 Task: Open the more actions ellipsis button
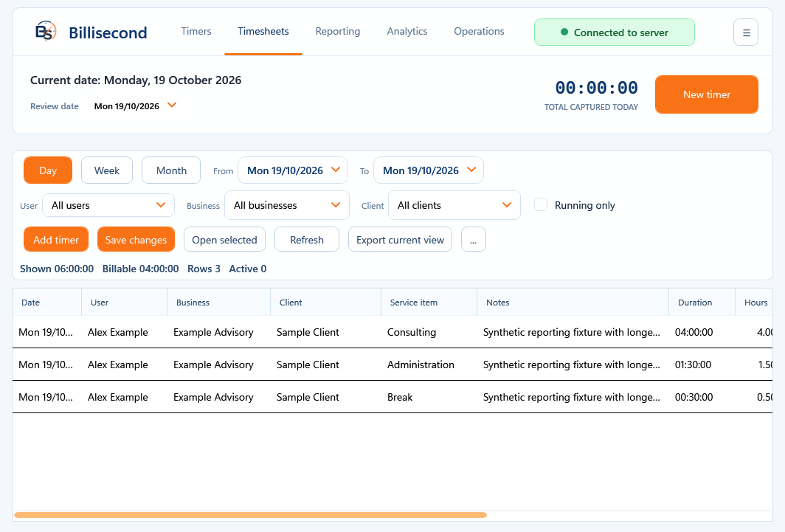(x=473, y=239)
